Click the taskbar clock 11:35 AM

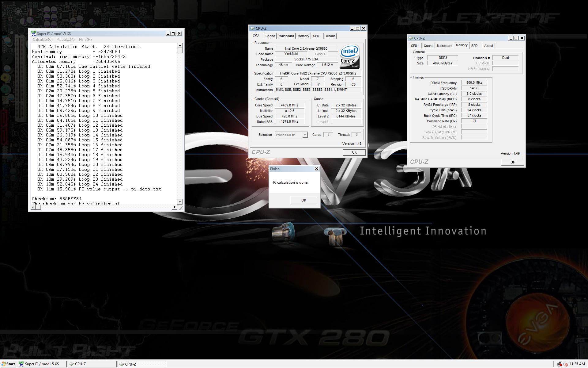577,364
